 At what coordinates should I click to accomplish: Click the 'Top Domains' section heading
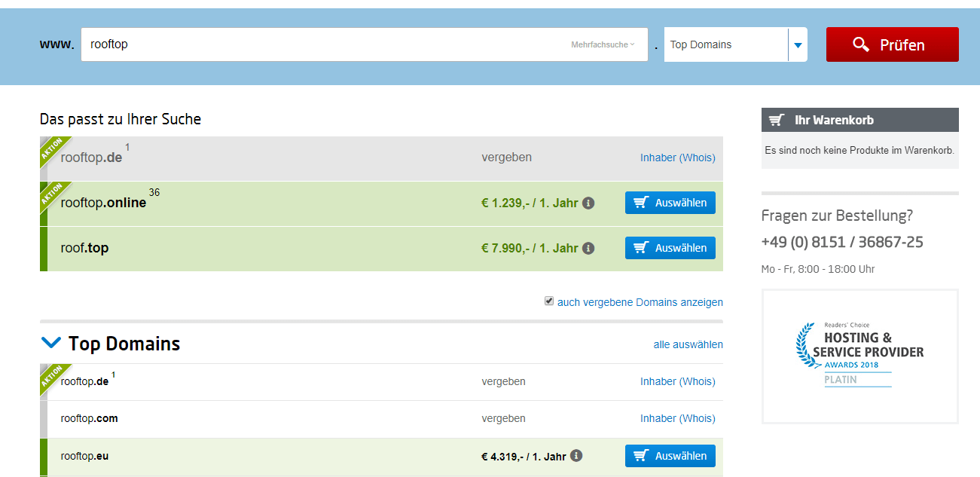pyautogui.click(x=124, y=344)
